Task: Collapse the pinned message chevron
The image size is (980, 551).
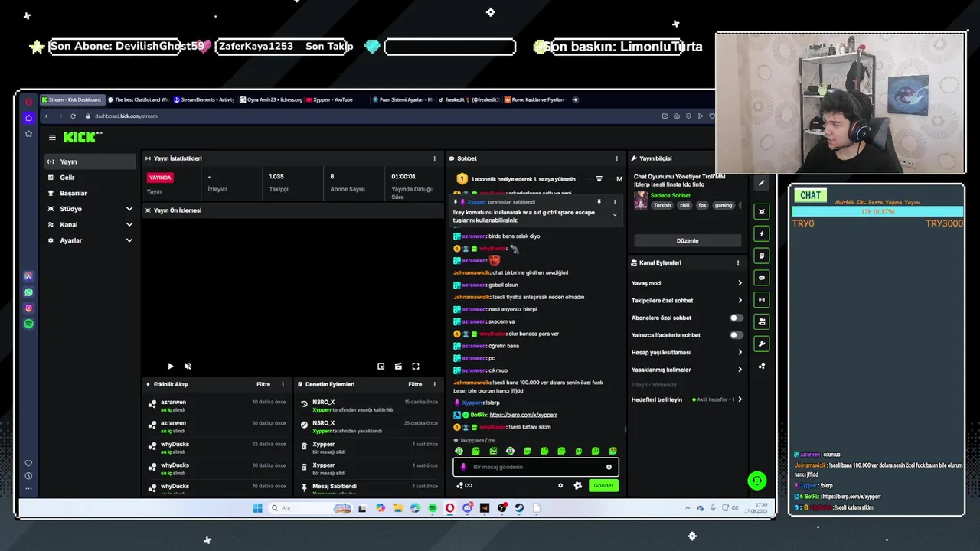Action: point(614,215)
